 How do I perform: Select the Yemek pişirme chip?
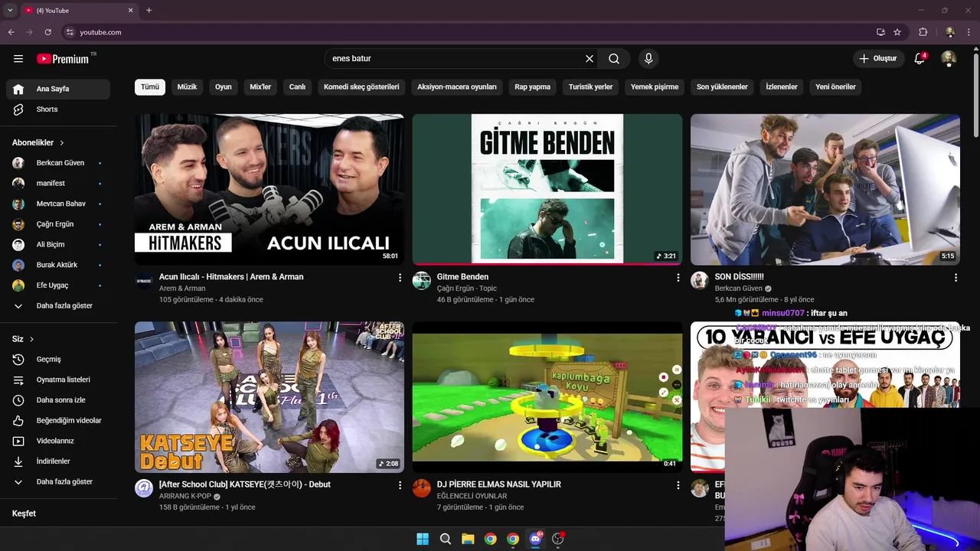[655, 86]
